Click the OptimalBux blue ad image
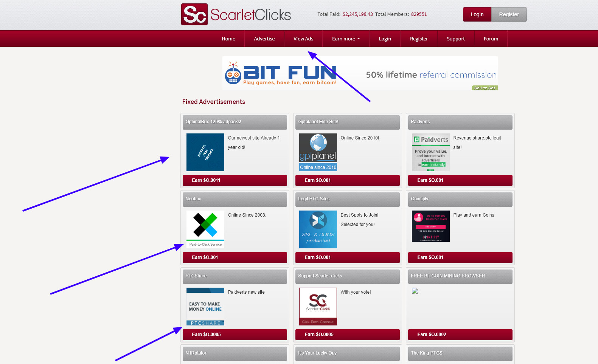The height and width of the screenshot is (364, 598). pos(205,152)
